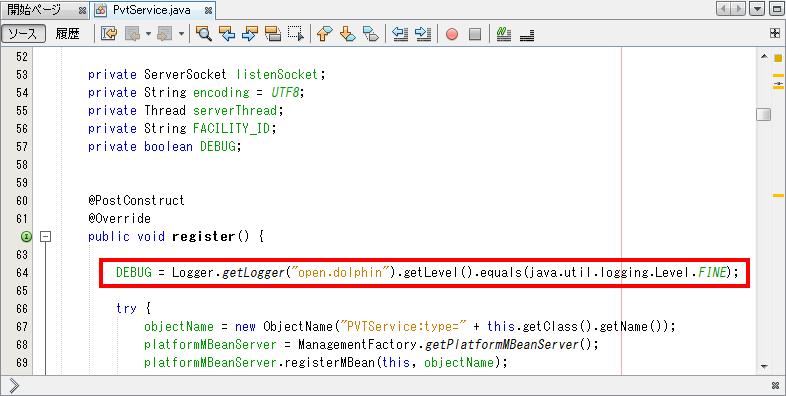Click the getLogger method call
Viewport: 786px width, 396px height.
pos(253,273)
